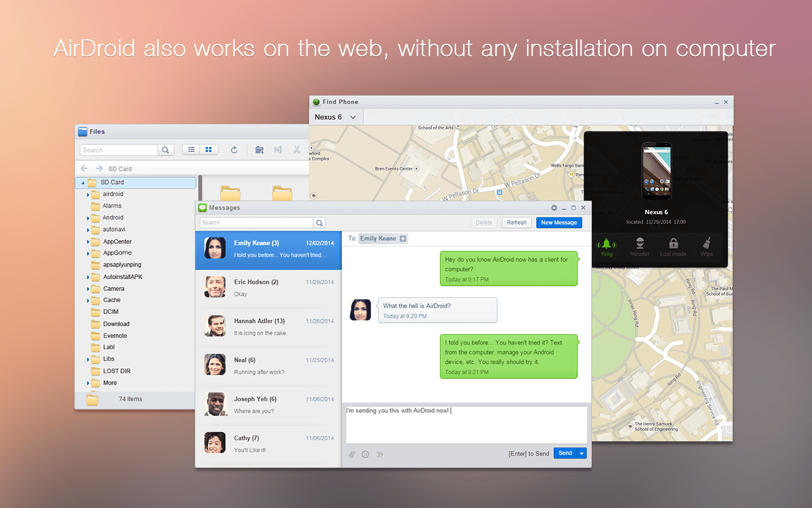Screen dimensions: 812x508
Task: Click the "What the hell is AirDroid?" message
Action: coord(438,310)
